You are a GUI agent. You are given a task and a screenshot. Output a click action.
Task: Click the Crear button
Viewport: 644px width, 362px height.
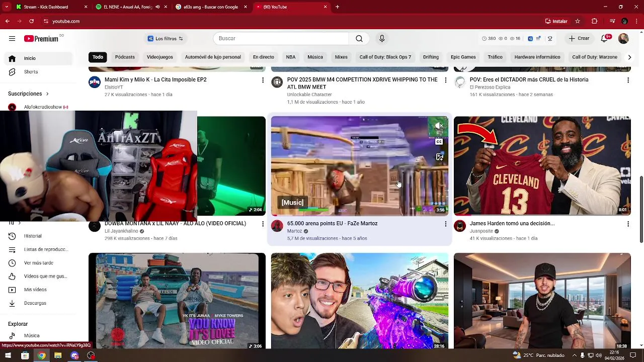579,39
